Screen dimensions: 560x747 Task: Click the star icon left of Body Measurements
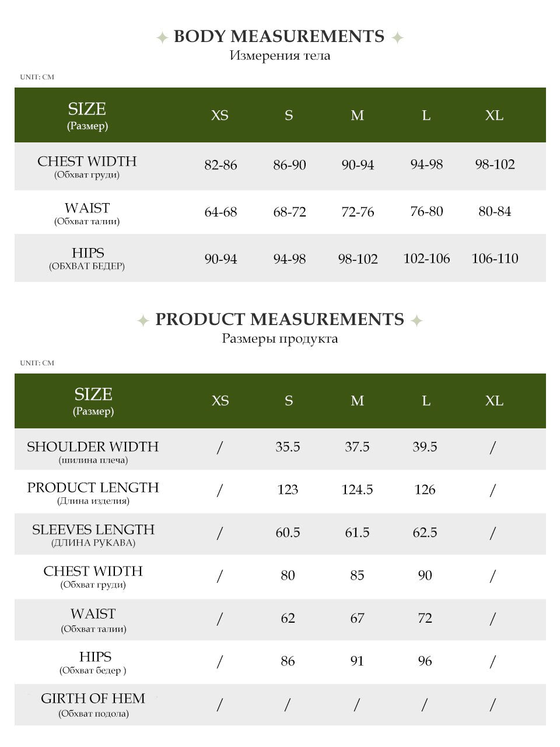pos(163,38)
